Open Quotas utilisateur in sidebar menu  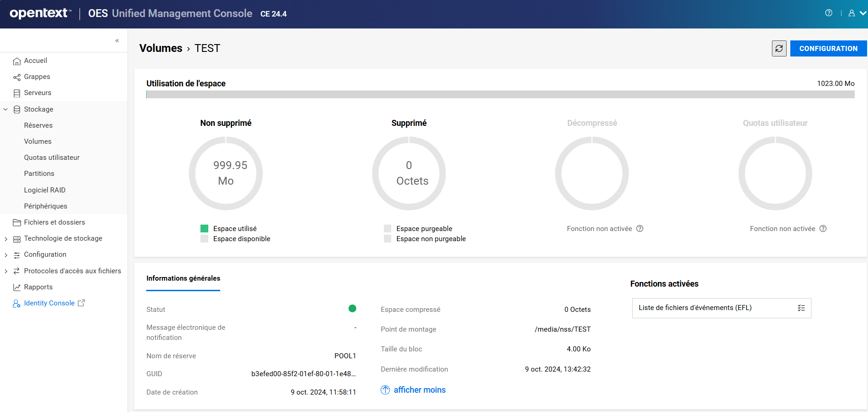(x=51, y=158)
